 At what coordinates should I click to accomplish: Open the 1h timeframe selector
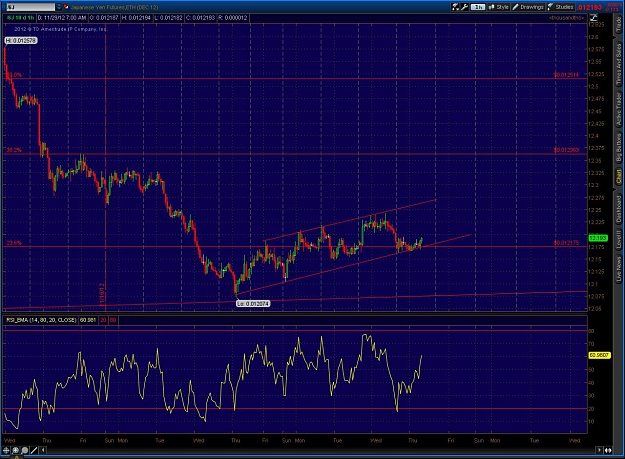tap(478, 7)
